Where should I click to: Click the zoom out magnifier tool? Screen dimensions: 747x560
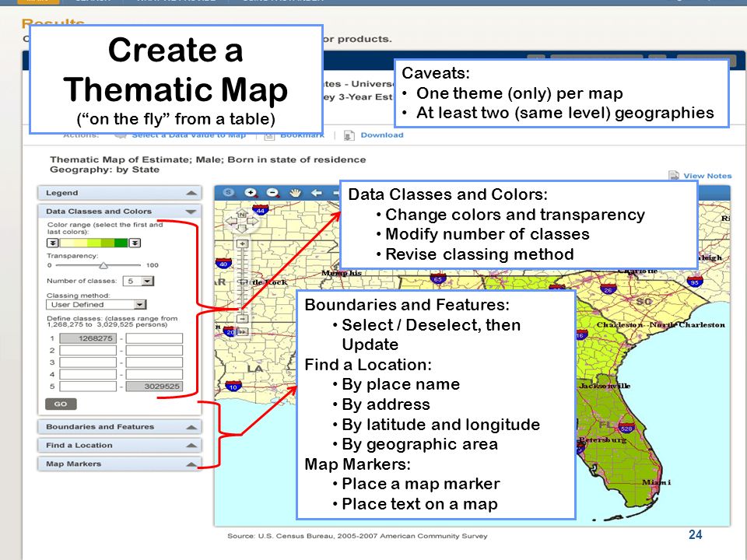[273, 193]
